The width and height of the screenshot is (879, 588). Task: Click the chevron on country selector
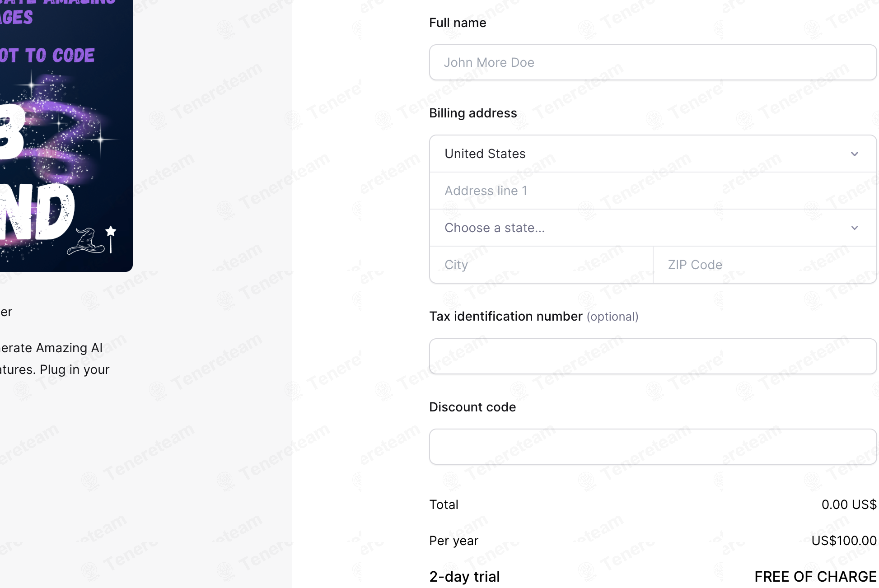tap(854, 154)
